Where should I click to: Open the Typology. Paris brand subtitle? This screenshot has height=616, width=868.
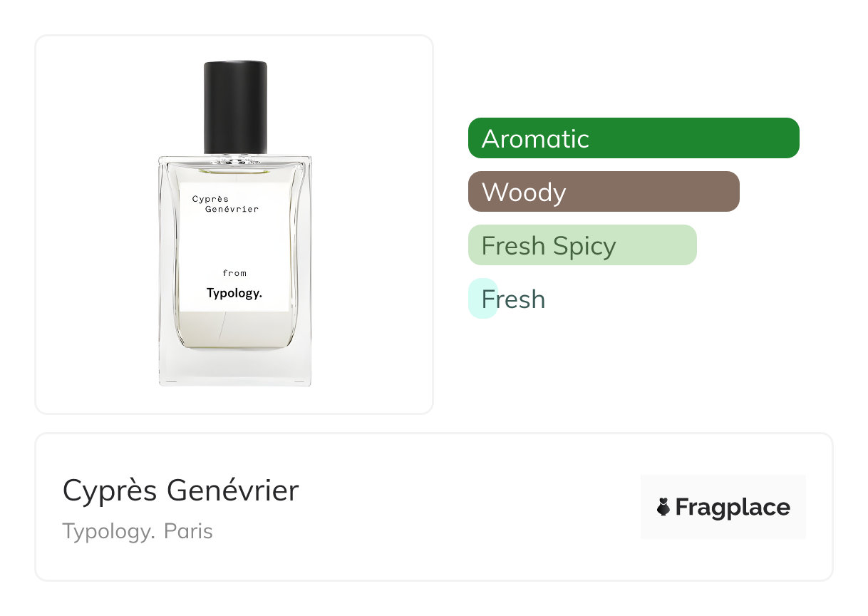click(138, 531)
